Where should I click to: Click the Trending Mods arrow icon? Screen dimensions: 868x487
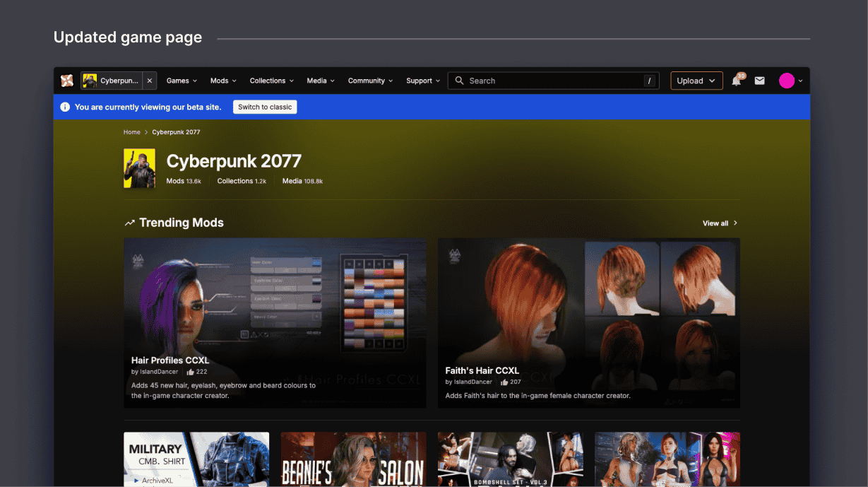(x=129, y=223)
